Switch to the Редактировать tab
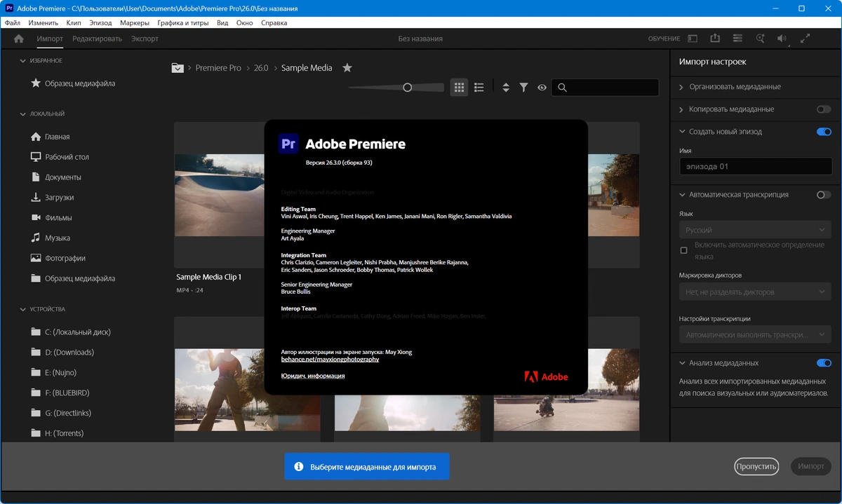The width and height of the screenshot is (842, 504). (97, 39)
